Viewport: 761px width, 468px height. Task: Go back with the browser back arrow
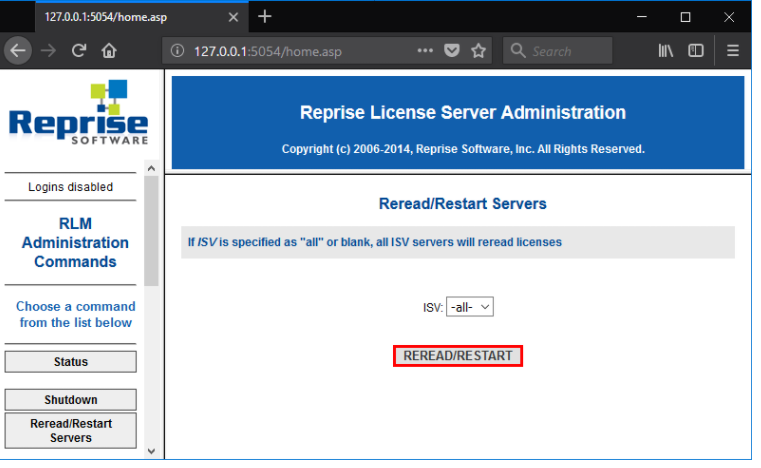point(18,50)
